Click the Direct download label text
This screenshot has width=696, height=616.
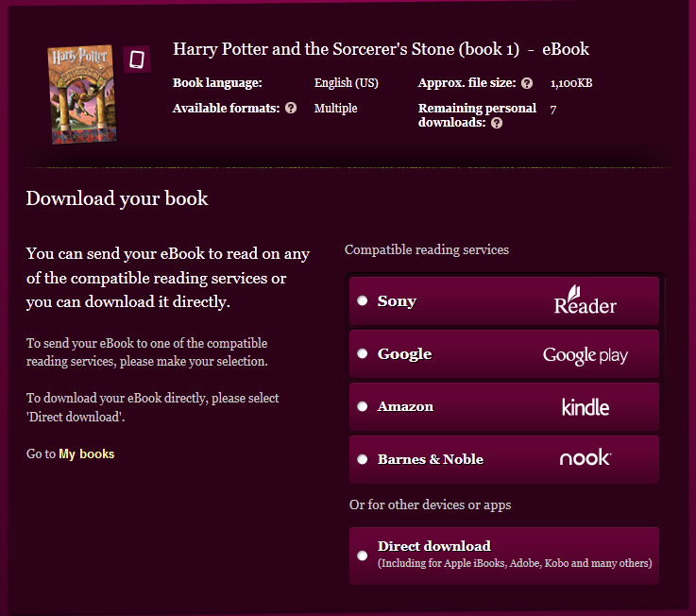click(434, 546)
